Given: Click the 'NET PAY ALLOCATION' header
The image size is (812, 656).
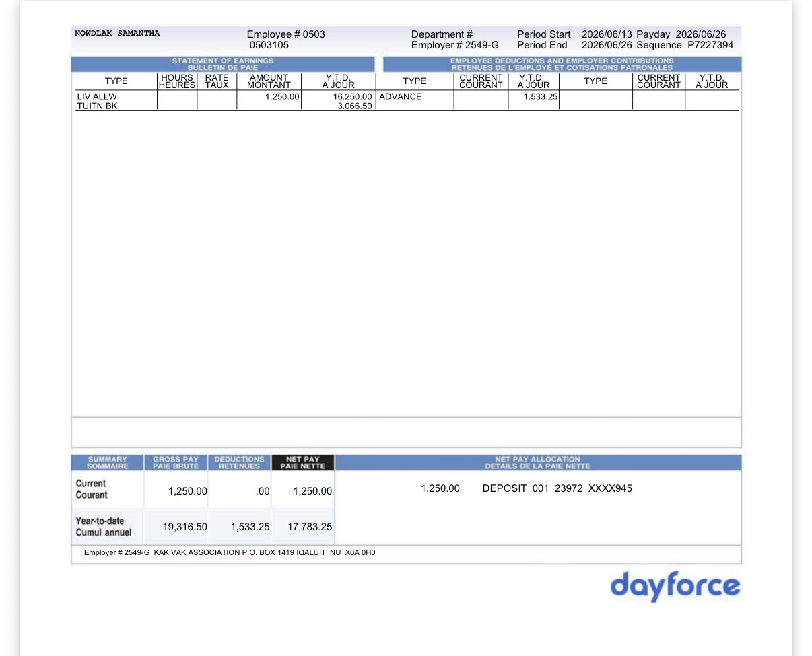Looking at the screenshot, I should click(538, 462).
